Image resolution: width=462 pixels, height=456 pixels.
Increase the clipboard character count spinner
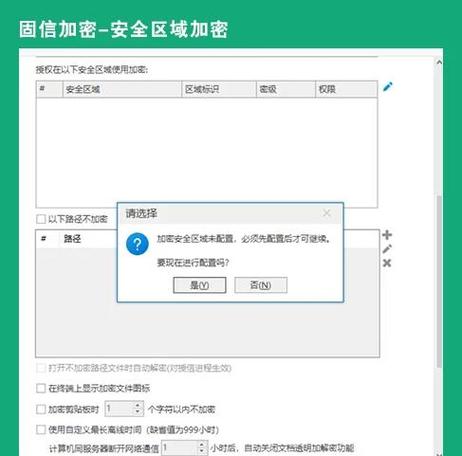tap(138, 406)
